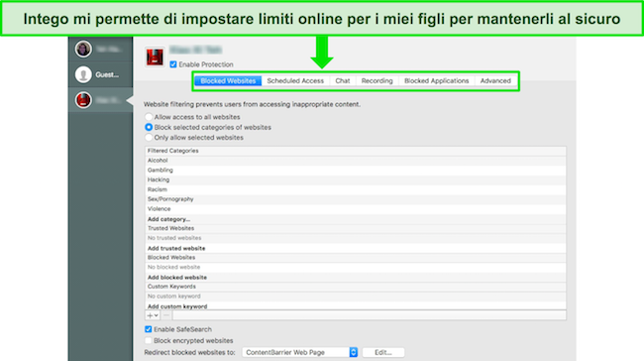Click the No custom keyword placeholder row
This screenshot has height=361, width=644.
pyautogui.click(x=356, y=297)
